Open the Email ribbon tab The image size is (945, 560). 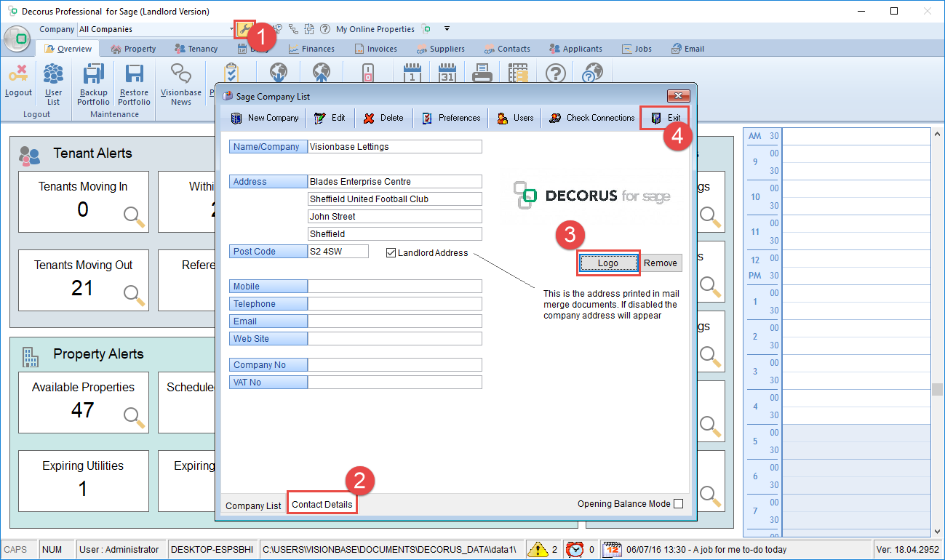(x=687, y=49)
